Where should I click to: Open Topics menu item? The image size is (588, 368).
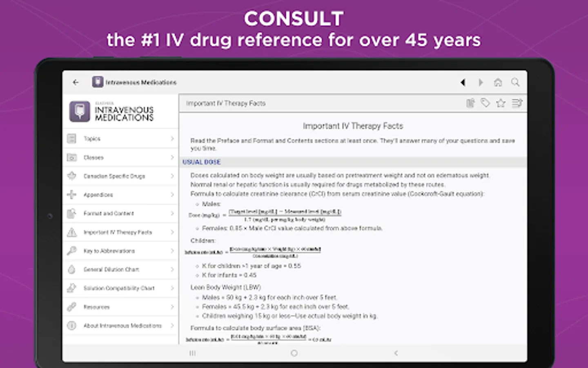point(121,139)
